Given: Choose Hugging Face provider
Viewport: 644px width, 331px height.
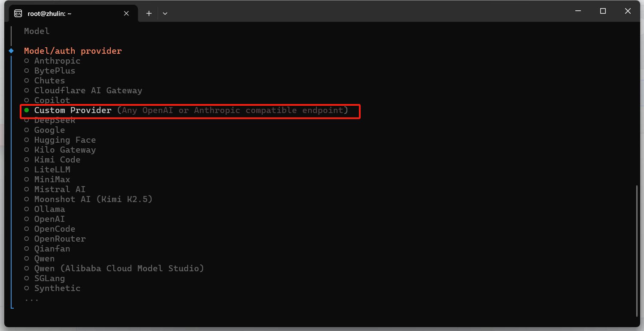Looking at the screenshot, I should [x=60, y=140].
